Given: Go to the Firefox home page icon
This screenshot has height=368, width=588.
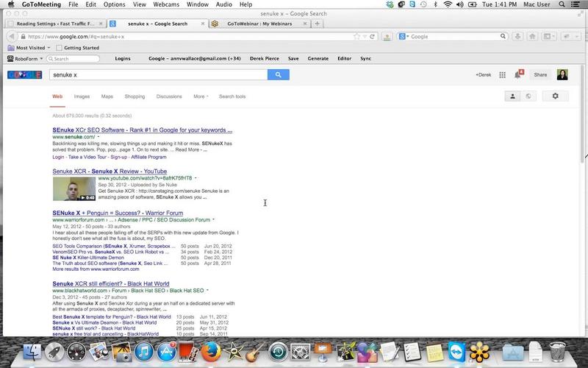Looking at the screenshot, I should [x=532, y=36].
